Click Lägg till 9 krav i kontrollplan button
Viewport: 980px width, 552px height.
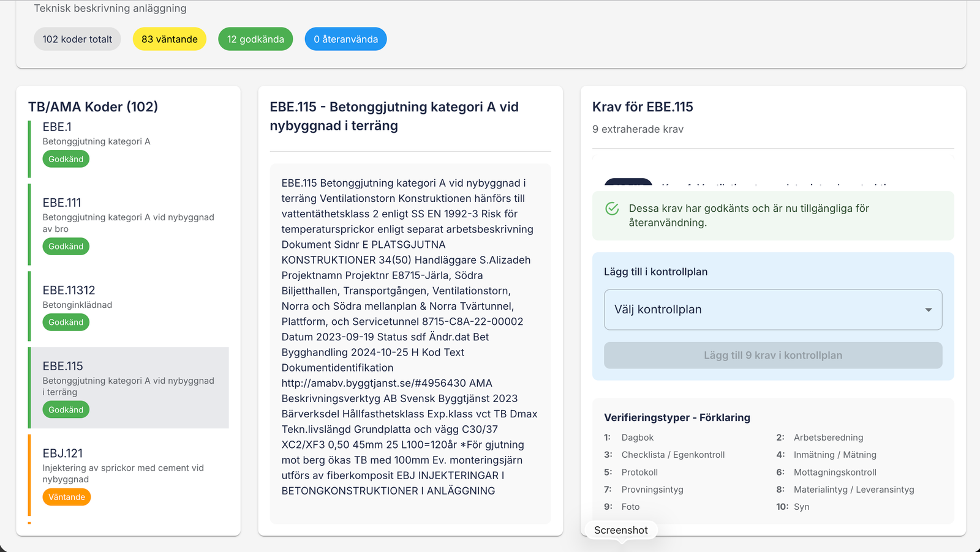coord(773,356)
